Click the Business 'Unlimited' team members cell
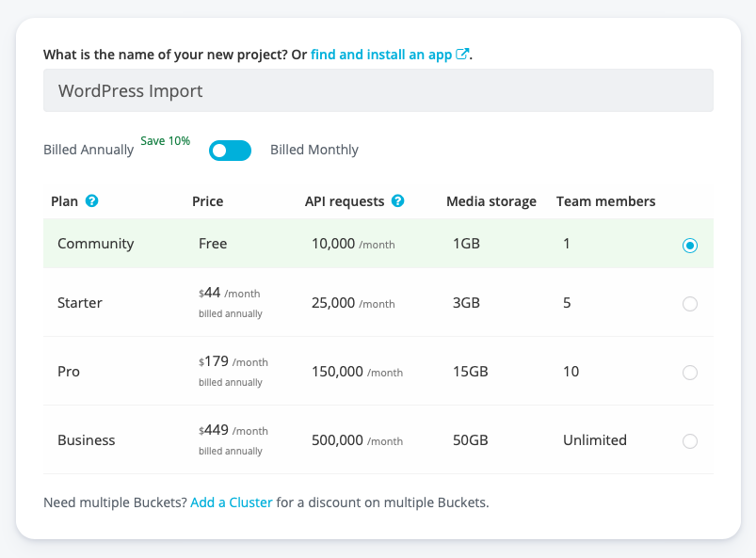The width and height of the screenshot is (756, 558). click(595, 440)
